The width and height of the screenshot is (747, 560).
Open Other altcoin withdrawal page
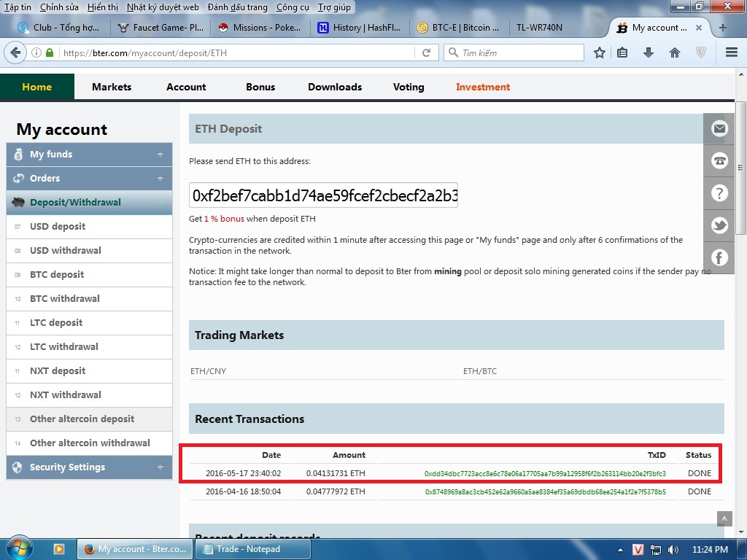tap(89, 443)
